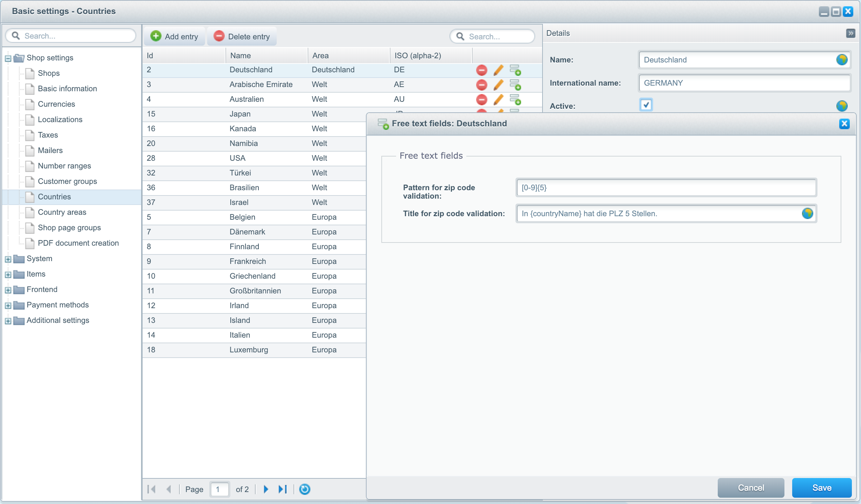The image size is (861, 504).
Task: Click the page 2 navigation arrow
Action: pos(267,489)
